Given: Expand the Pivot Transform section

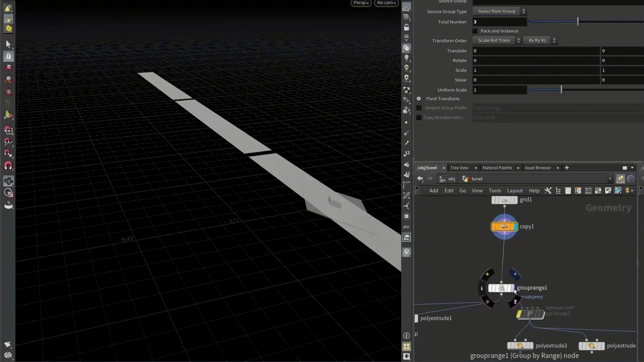Looking at the screenshot, I should (x=419, y=99).
